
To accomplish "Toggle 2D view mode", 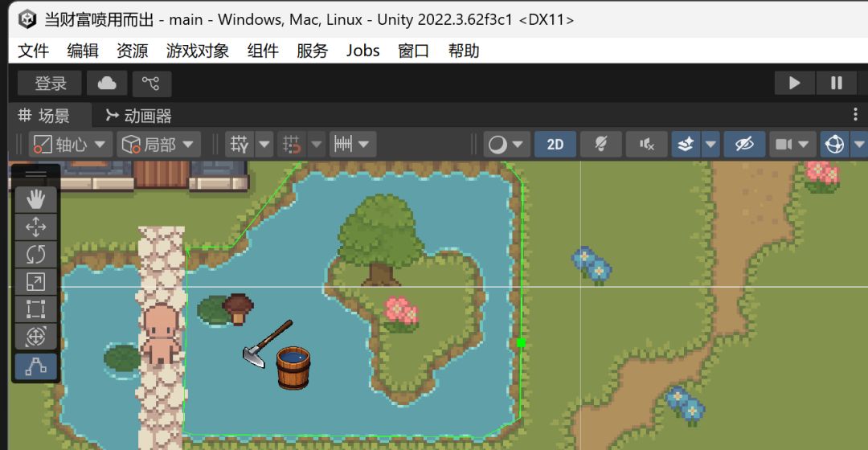I will 555,145.
